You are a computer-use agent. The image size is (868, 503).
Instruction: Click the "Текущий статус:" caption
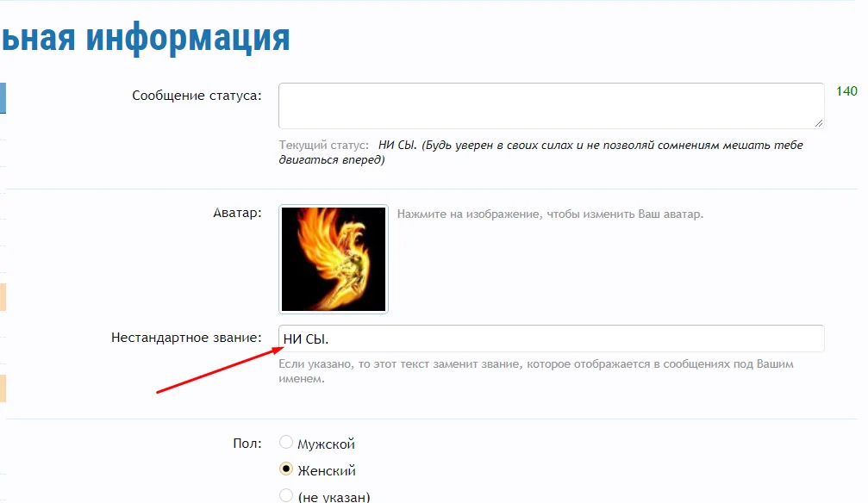323,145
